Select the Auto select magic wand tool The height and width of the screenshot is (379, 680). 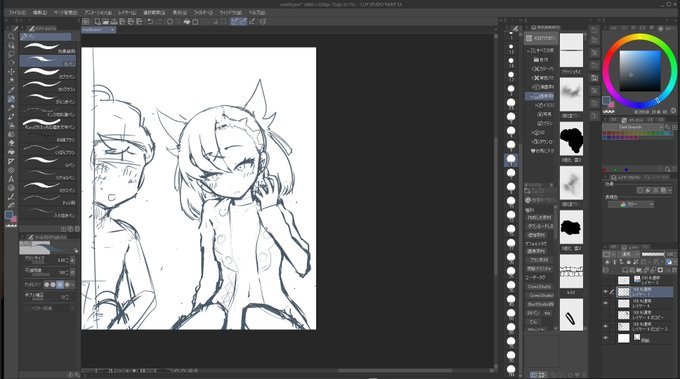point(11,81)
